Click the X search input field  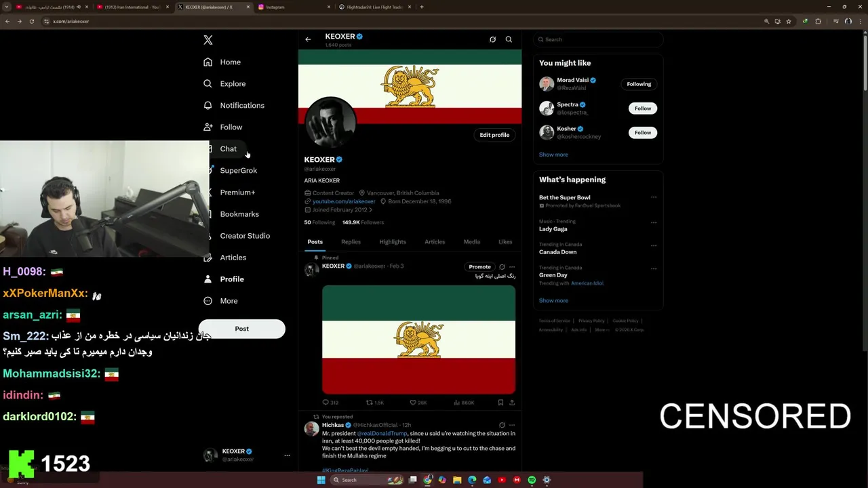point(597,39)
